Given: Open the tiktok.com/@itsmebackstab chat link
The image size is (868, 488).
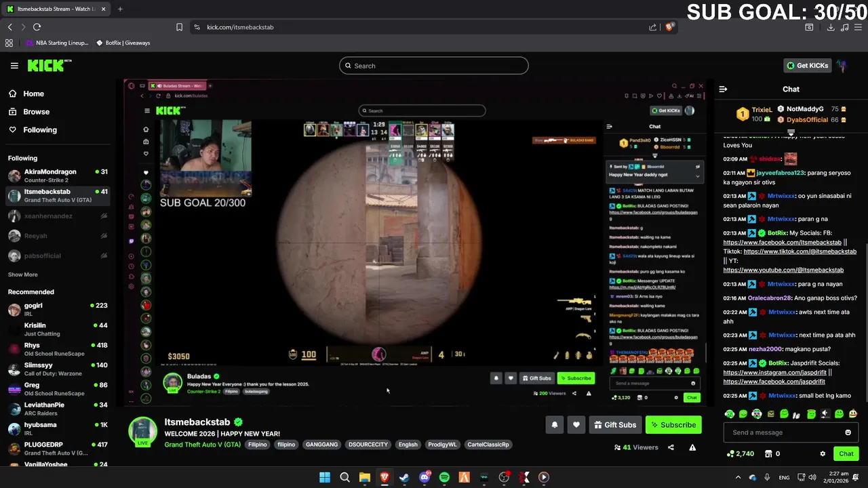Looking at the screenshot, I should tap(800, 251).
